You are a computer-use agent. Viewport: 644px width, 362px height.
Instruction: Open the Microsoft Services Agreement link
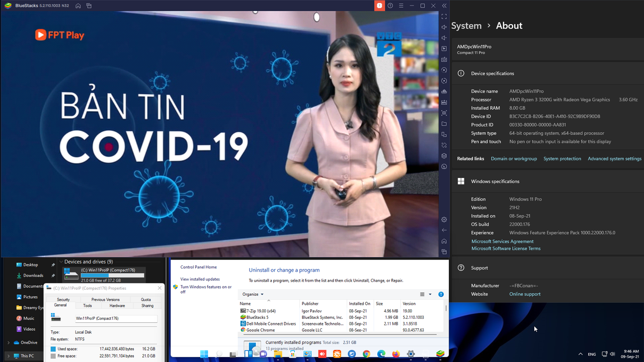coord(503,241)
